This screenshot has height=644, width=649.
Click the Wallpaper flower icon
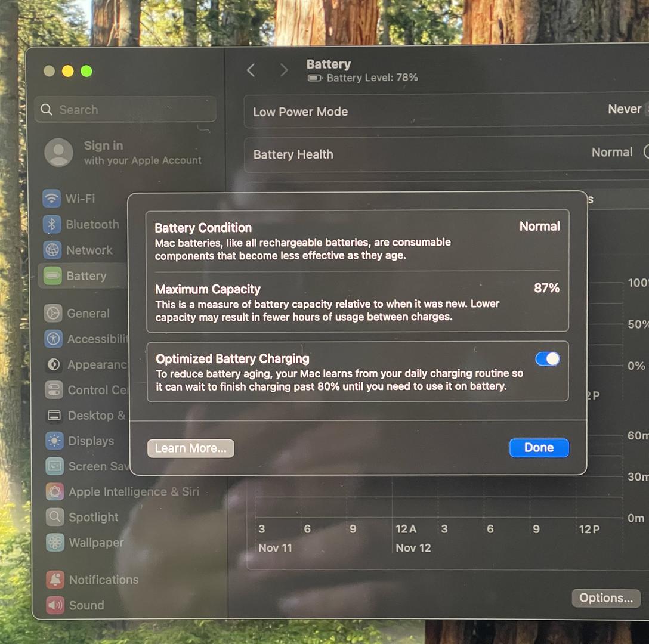tap(55, 542)
